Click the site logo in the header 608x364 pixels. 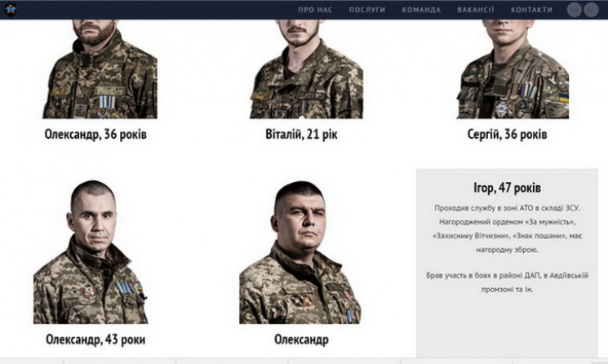(x=11, y=9)
